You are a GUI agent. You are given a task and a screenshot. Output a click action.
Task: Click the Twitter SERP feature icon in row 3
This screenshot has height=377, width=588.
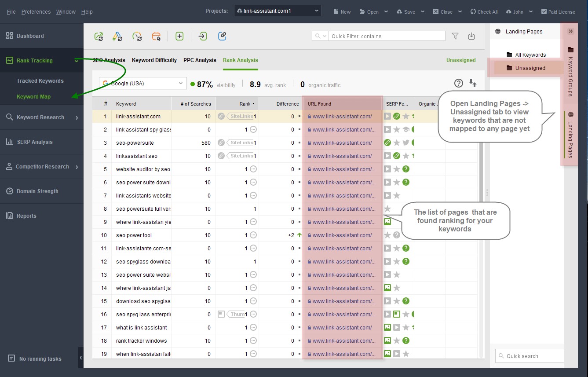point(406,143)
